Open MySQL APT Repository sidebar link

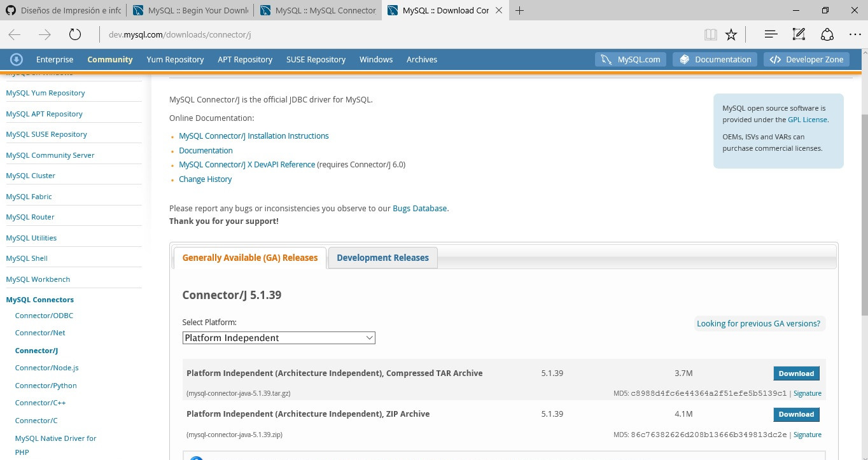(45, 114)
